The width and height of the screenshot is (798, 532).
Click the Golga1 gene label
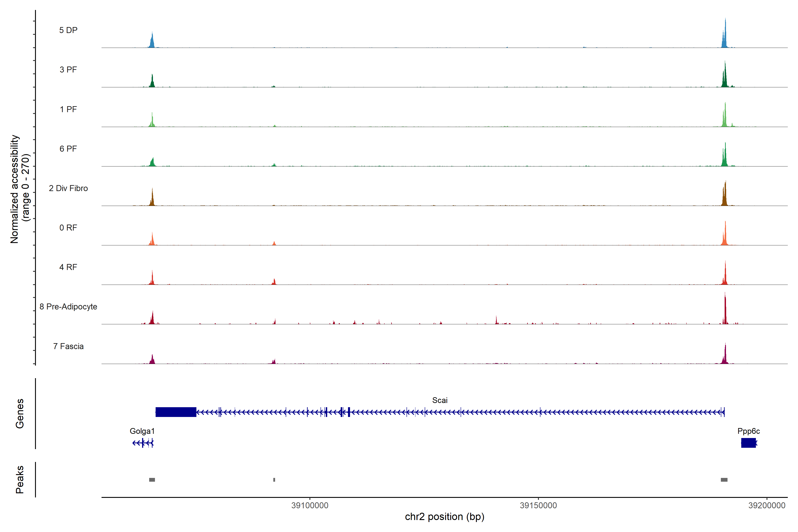[x=142, y=431]
